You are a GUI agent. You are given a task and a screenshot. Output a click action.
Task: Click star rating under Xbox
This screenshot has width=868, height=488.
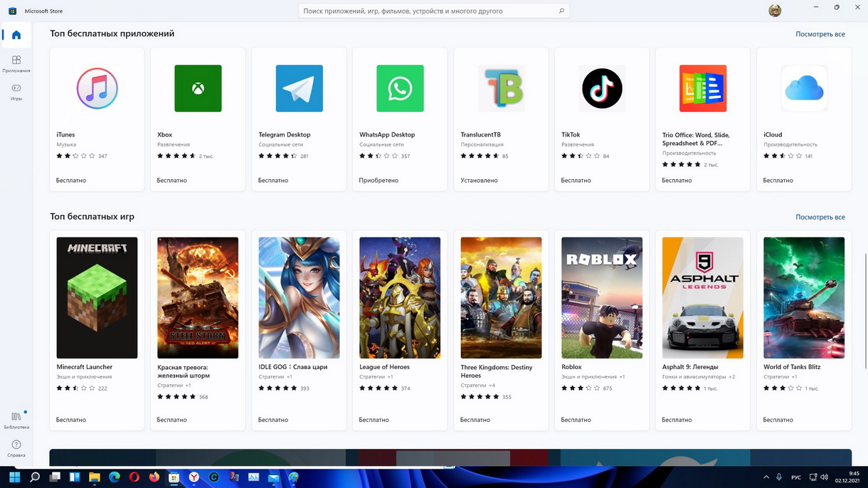[x=177, y=156]
